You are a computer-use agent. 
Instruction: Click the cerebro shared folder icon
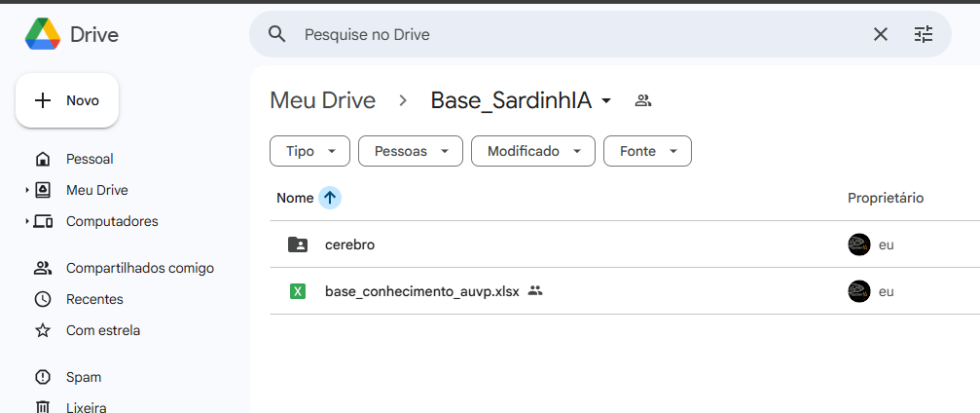point(298,244)
